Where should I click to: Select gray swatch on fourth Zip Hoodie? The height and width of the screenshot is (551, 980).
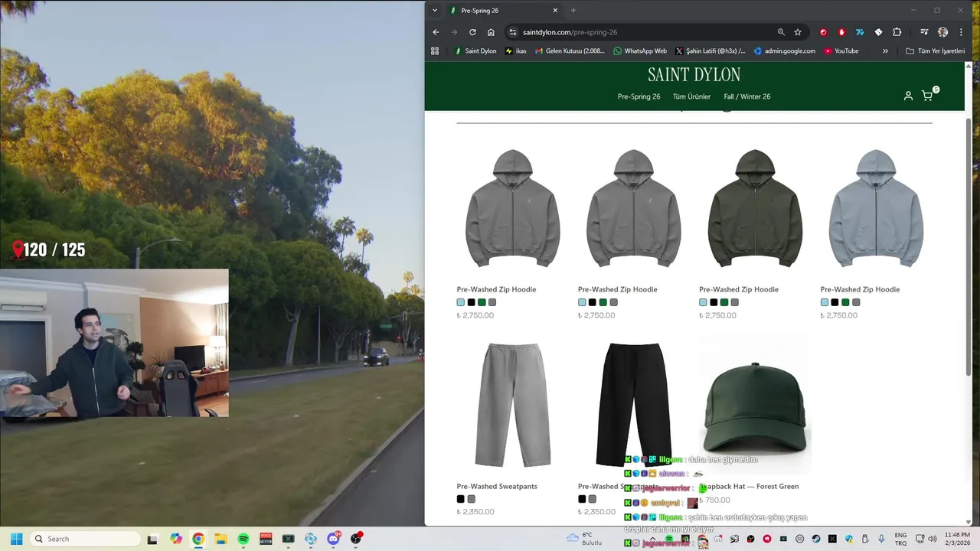(x=856, y=302)
